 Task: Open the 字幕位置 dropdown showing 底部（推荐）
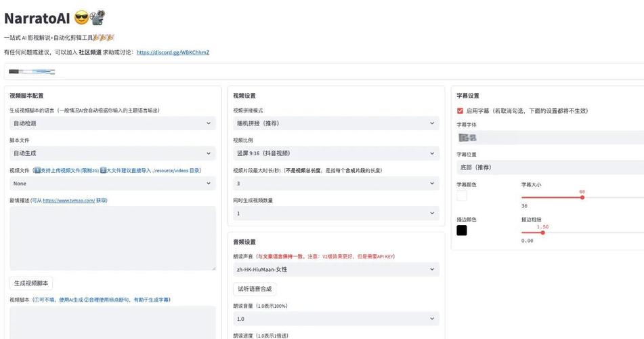click(x=551, y=167)
